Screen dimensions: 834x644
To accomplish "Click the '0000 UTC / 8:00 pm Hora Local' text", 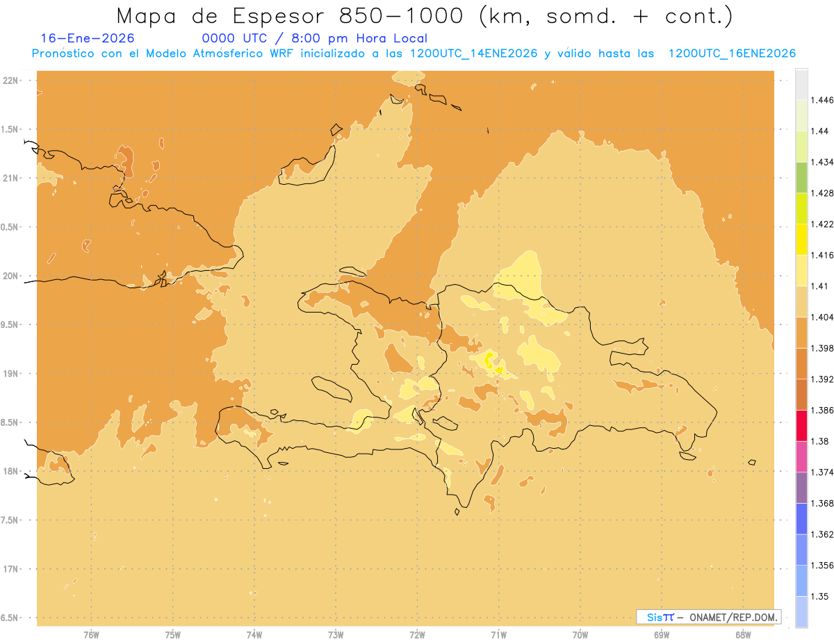I will coord(314,38).
